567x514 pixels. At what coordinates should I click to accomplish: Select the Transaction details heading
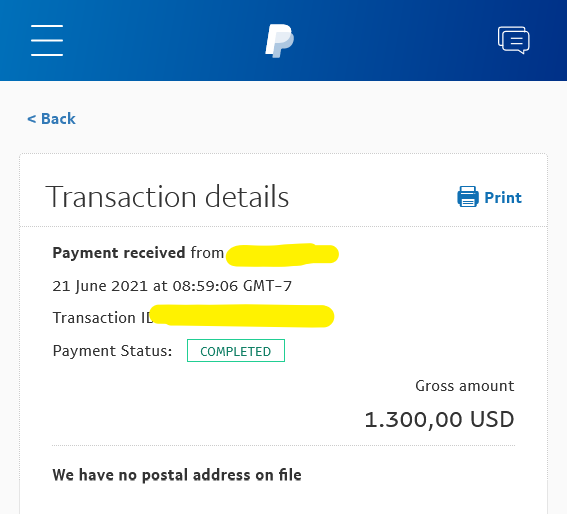tap(167, 197)
